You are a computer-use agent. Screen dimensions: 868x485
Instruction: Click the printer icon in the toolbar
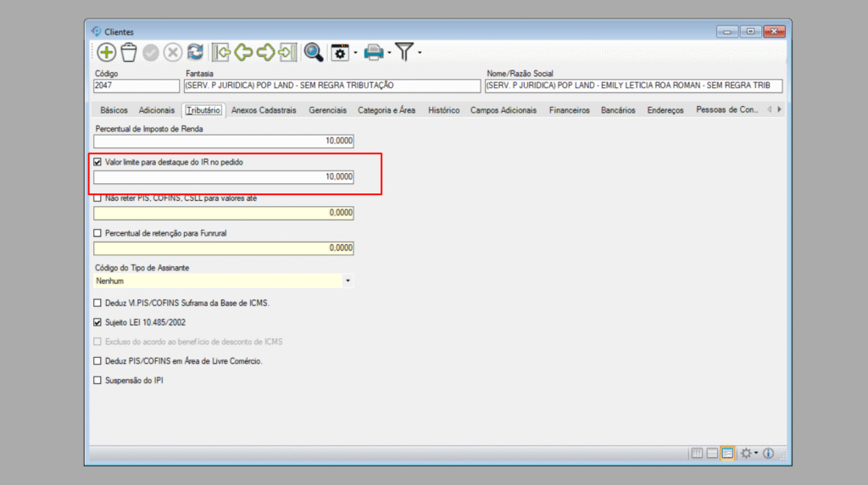tap(373, 53)
